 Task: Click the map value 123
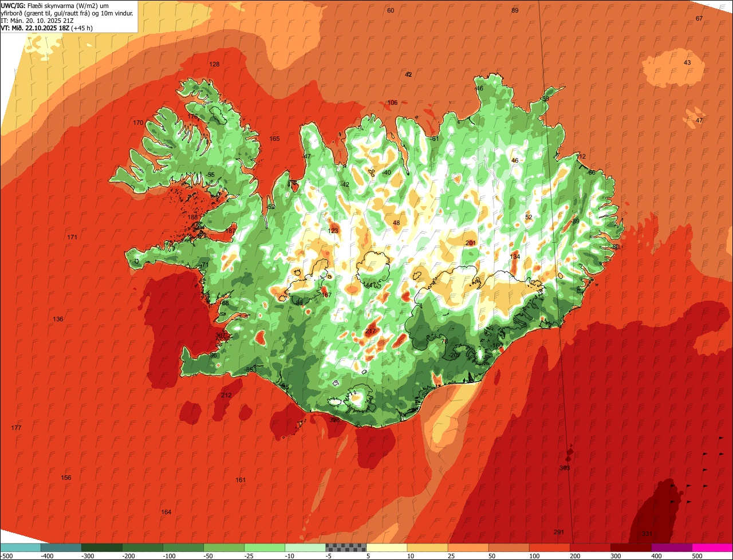click(333, 231)
